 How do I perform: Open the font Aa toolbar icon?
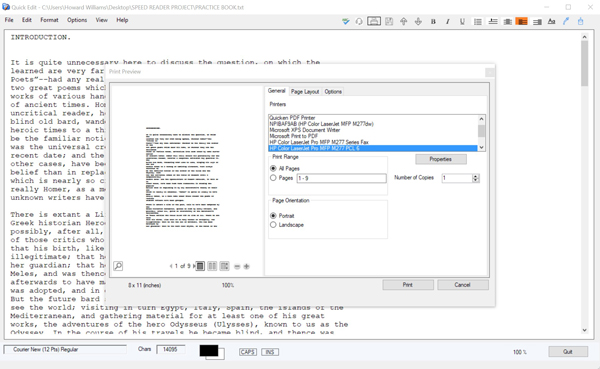[551, 21]
